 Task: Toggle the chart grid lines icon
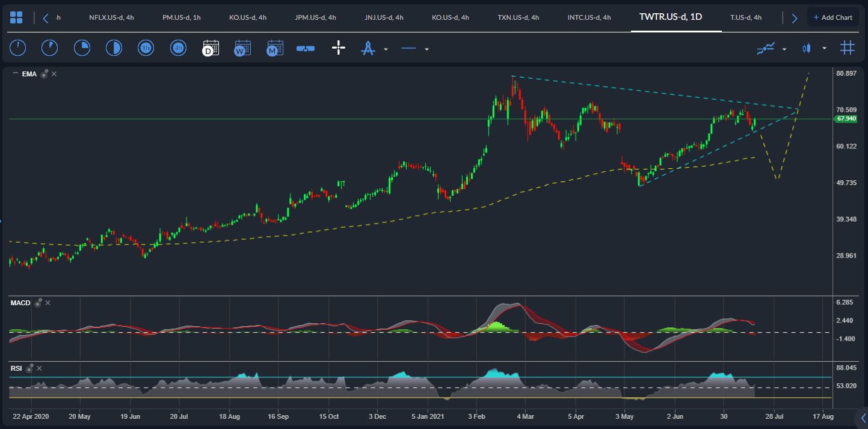[847, 48]
